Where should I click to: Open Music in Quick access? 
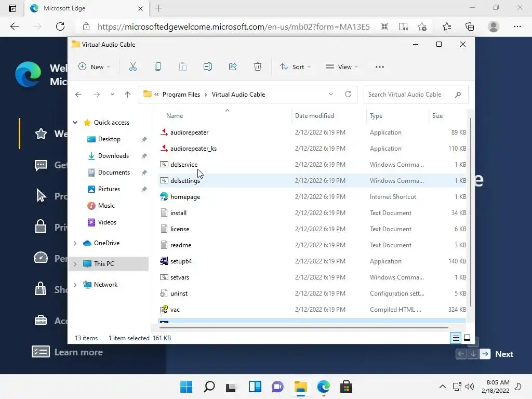tap(106, 206)
